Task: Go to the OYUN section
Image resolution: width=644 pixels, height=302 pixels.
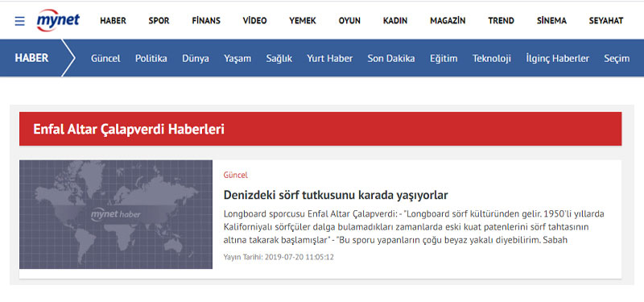Action: (x=349, y=21)
